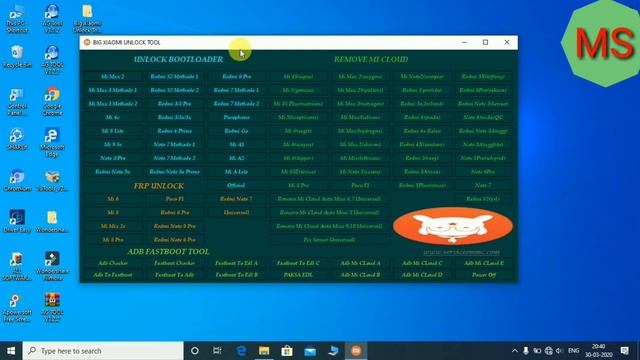Click the Adb Mi Cloud A button

[360, 263]
